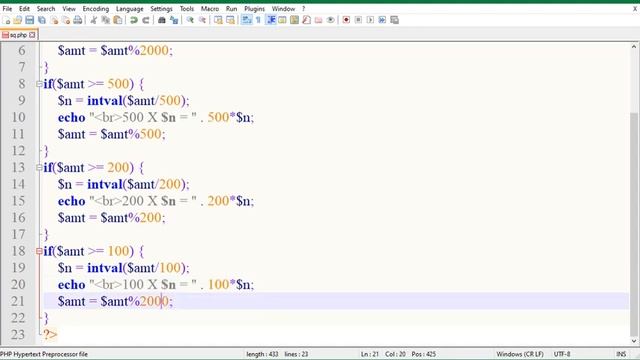Undo the last edit with the toolbar icon
Viewport: 640px width, 360px height.
click(133, 20)
